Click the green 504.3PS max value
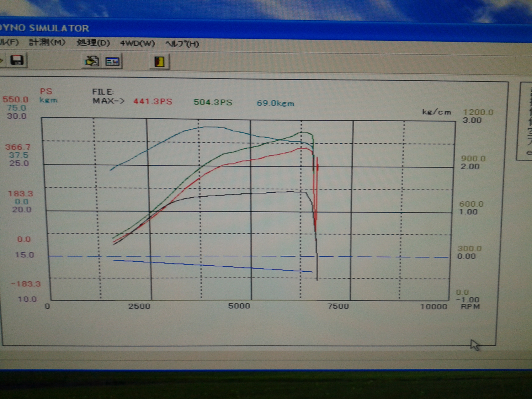532x399 pixels. 213,102
